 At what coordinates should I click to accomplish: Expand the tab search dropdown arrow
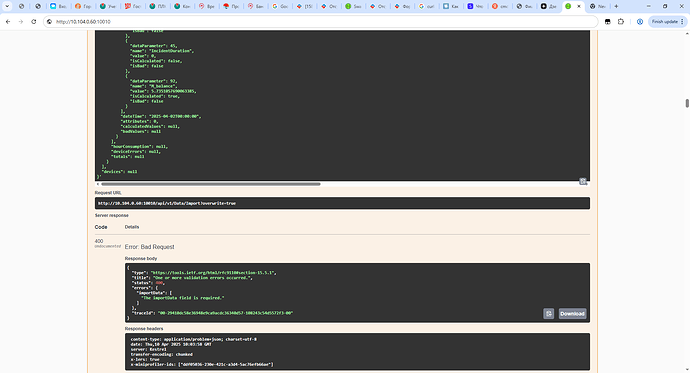click(x=7, y=6)
